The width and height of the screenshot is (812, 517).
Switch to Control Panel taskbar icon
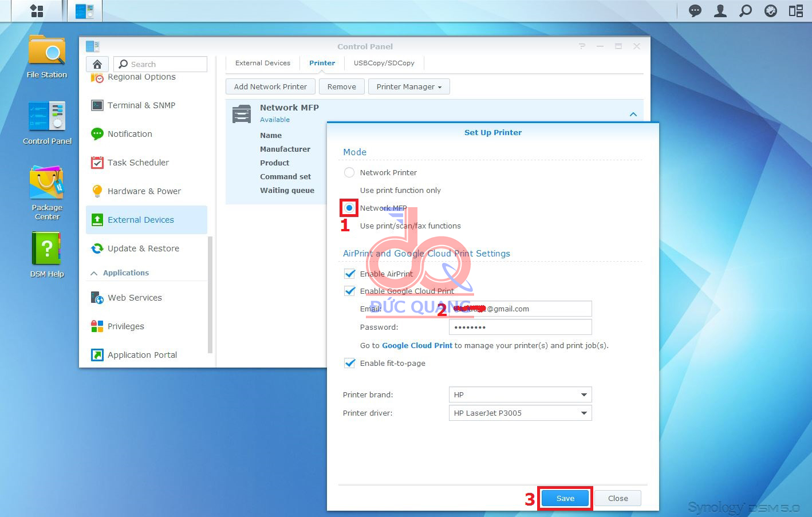click(85, 11)
